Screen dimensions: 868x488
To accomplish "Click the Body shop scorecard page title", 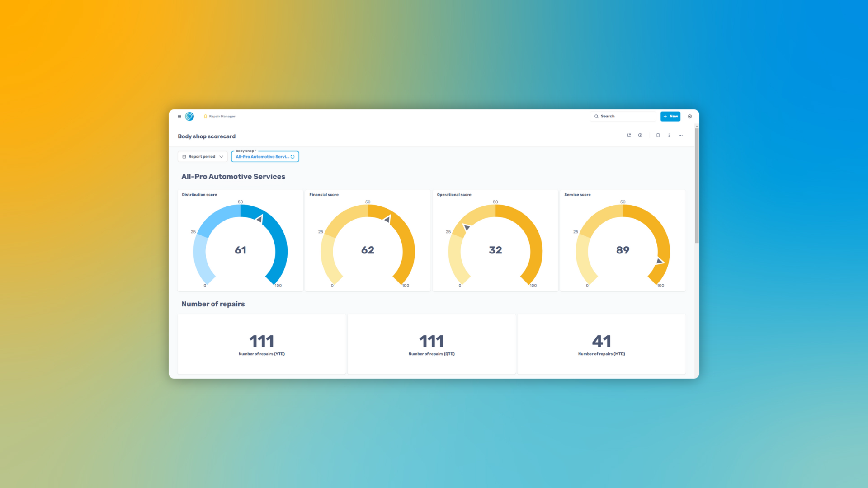I will [x=207, y=136].
